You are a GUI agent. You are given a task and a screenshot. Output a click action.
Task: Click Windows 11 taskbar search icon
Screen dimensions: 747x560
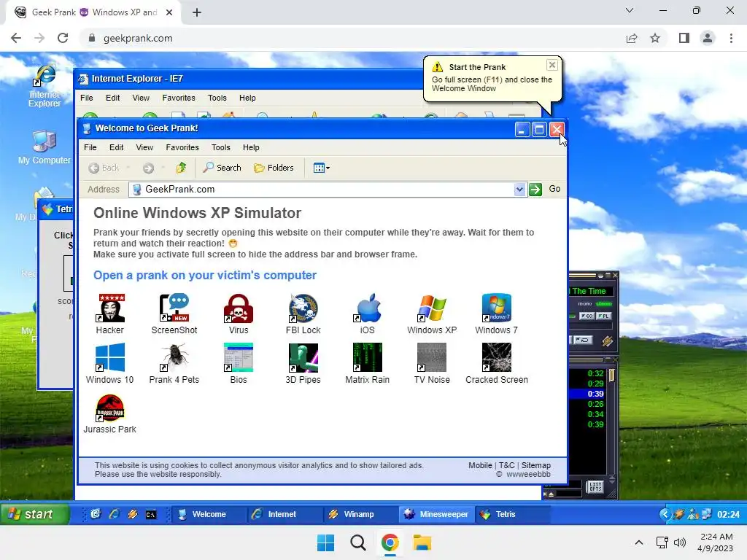coord(357,542)
